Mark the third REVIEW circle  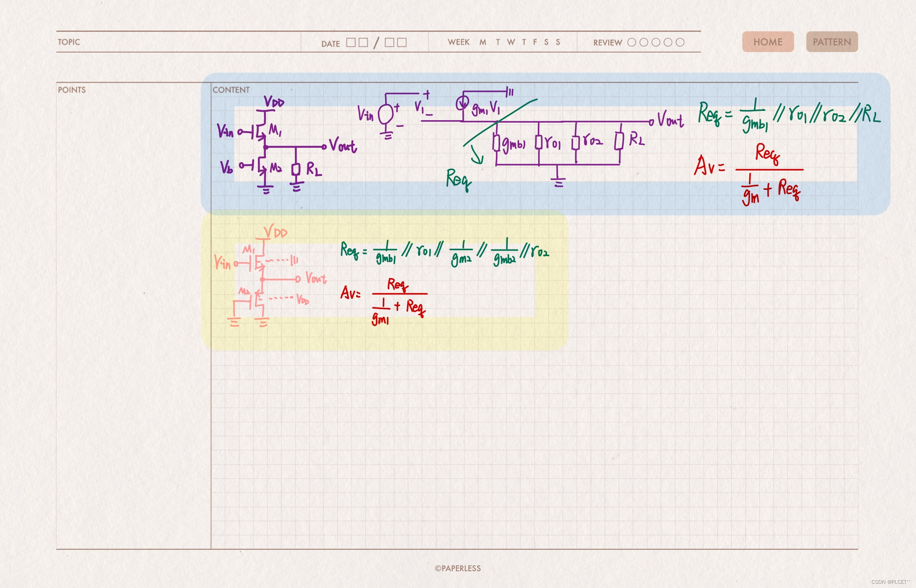(656, 42)
